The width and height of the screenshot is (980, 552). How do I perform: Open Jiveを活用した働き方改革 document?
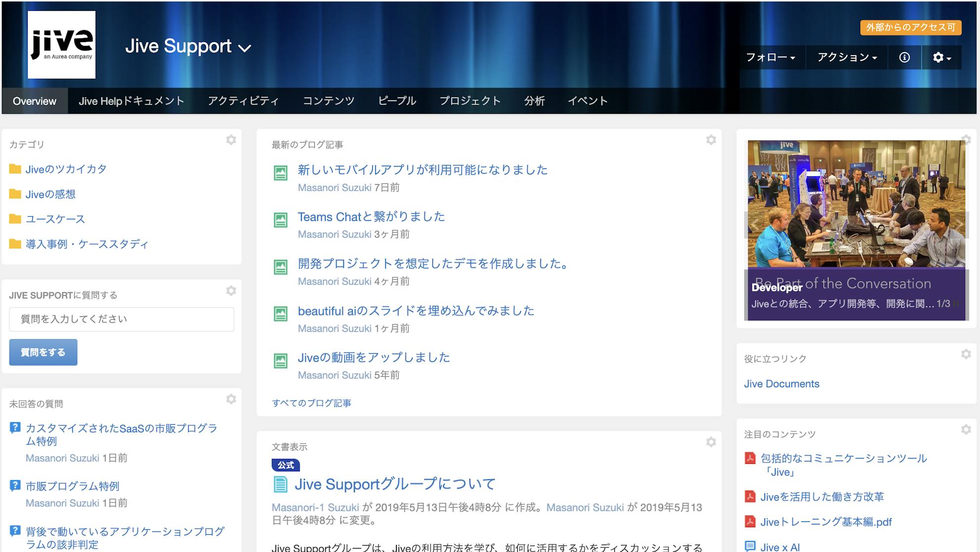point(822,497)
